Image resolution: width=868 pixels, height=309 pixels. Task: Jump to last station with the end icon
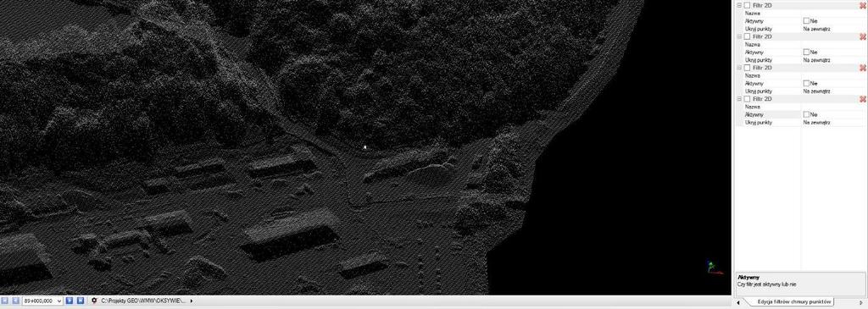pyautogui.click(x=81, y=301)
